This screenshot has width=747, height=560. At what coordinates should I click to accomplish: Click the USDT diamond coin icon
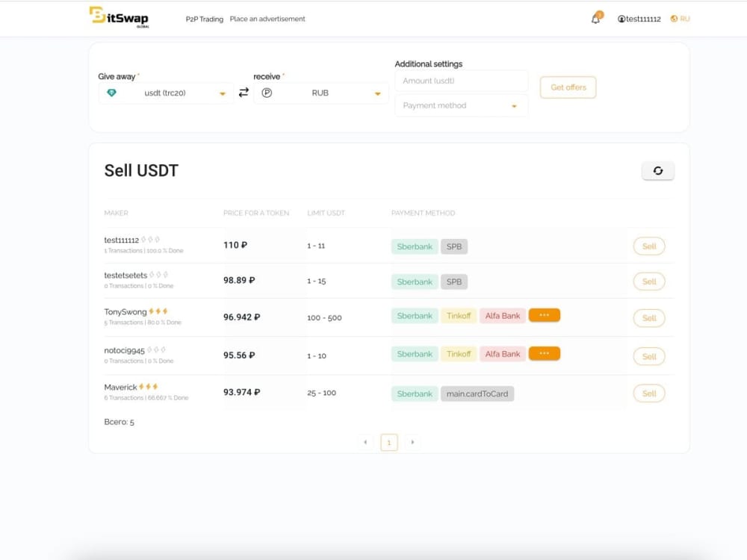tap(111, 93)
